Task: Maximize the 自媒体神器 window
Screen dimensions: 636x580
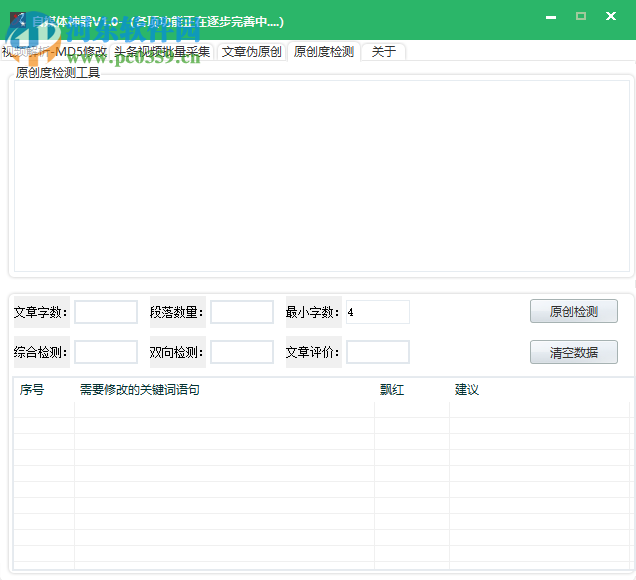Action: tap(581, 16)
